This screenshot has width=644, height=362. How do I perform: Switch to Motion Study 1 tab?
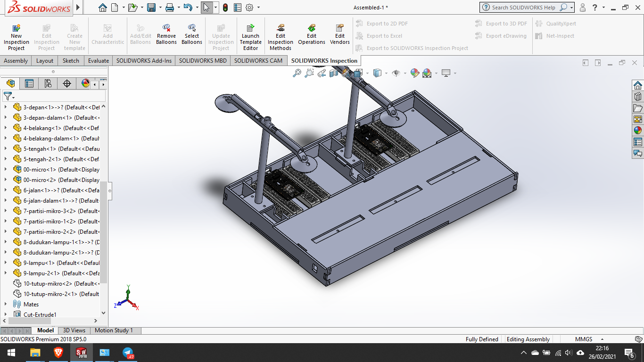click(114, 330)
